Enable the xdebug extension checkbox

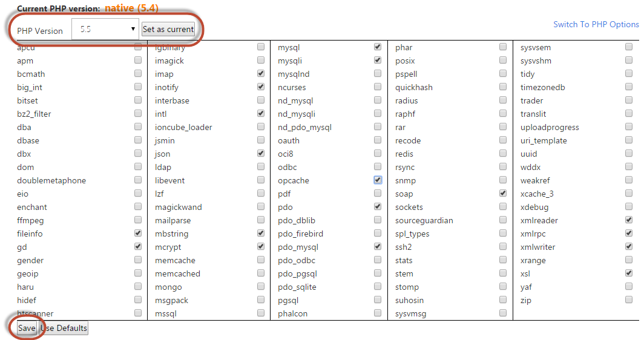(629, 206)
